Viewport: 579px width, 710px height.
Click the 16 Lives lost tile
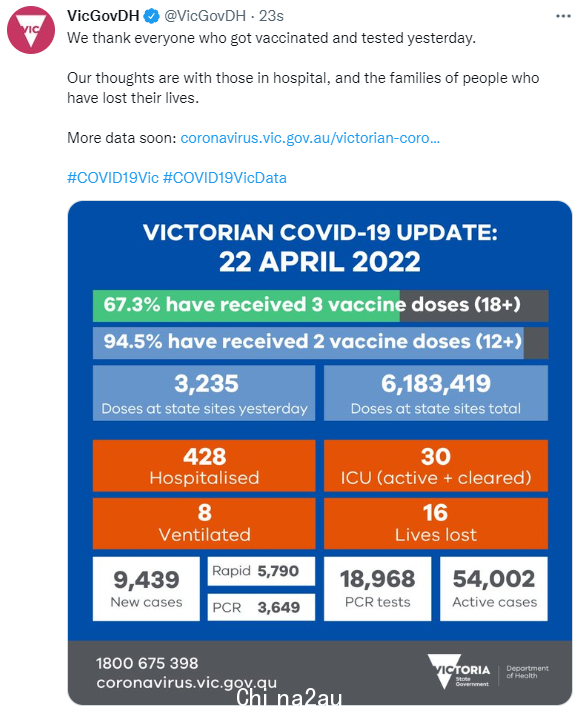tap(436, 523)
